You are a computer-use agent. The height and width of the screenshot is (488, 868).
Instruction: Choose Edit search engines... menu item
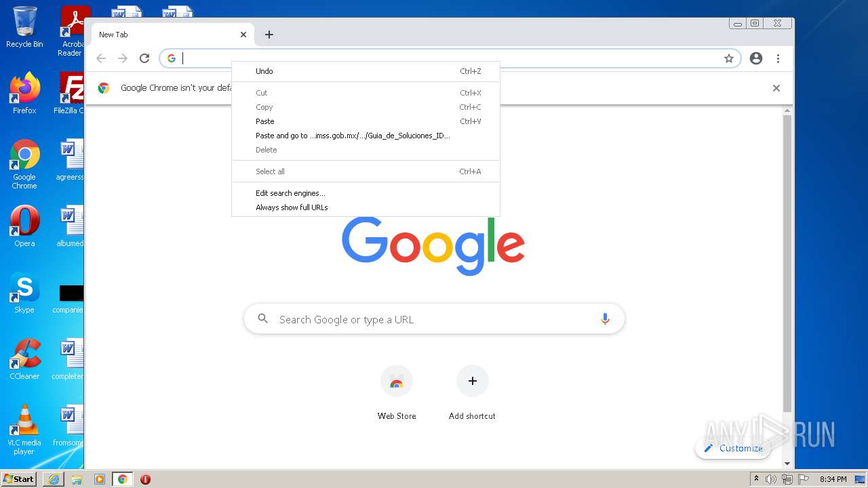click(x=366, y=193)
